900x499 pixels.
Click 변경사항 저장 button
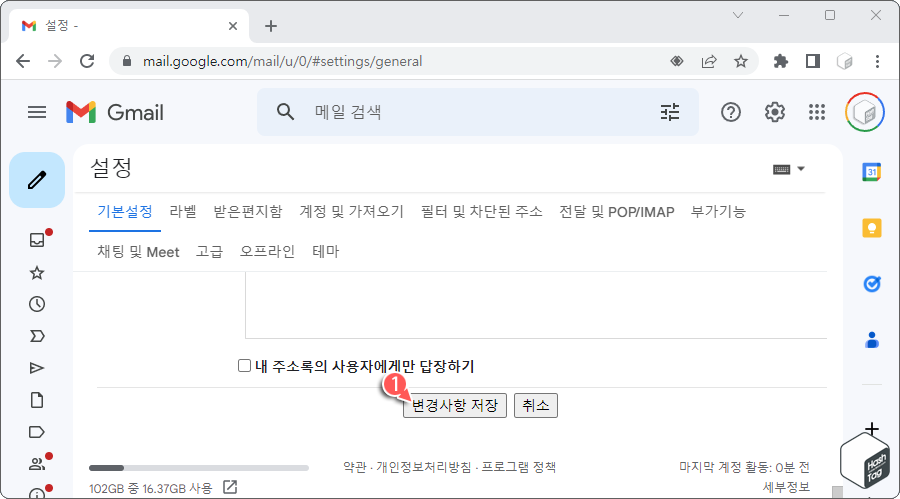pos(455,405)
